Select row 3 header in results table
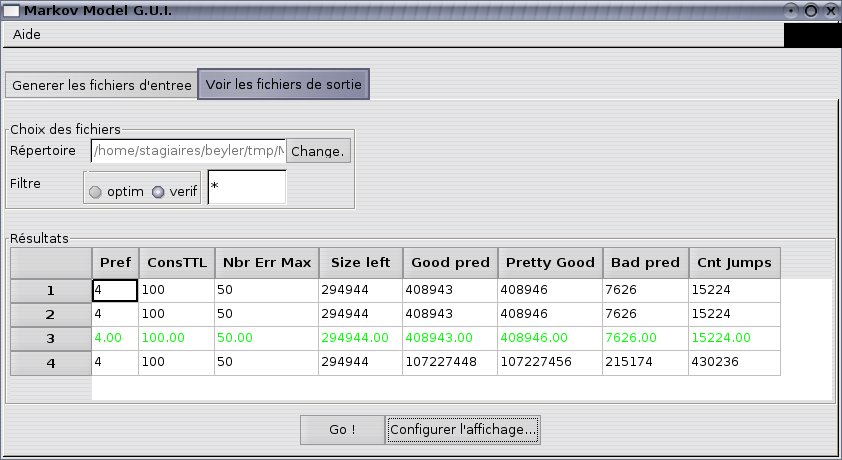This screenshot has height=460, width=842. coord(50,339)
